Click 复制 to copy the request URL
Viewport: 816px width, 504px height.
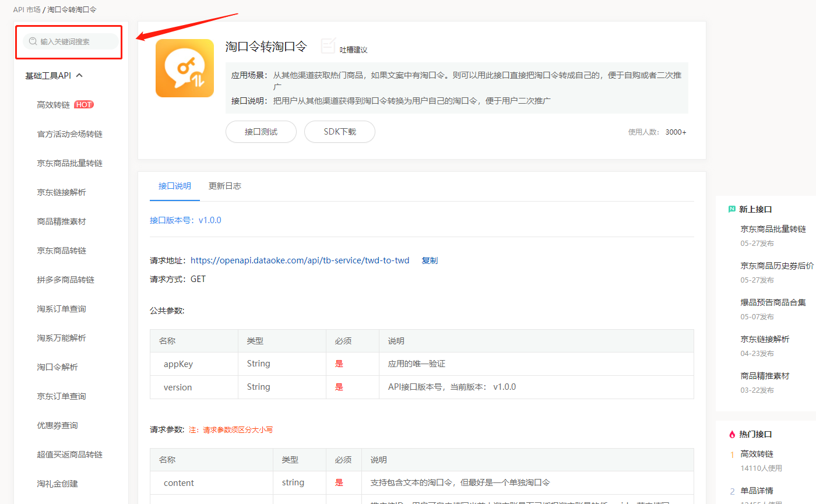(x=430, y=260)
